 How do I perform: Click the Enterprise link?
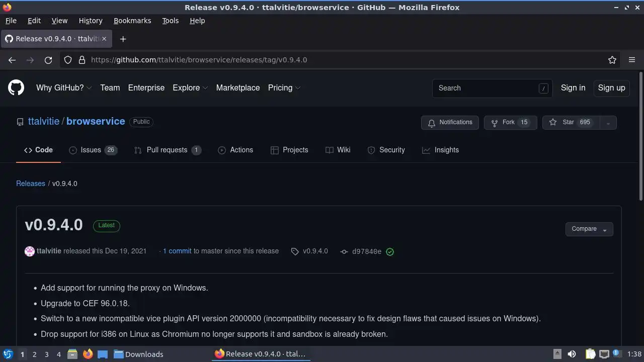[146, 87]
